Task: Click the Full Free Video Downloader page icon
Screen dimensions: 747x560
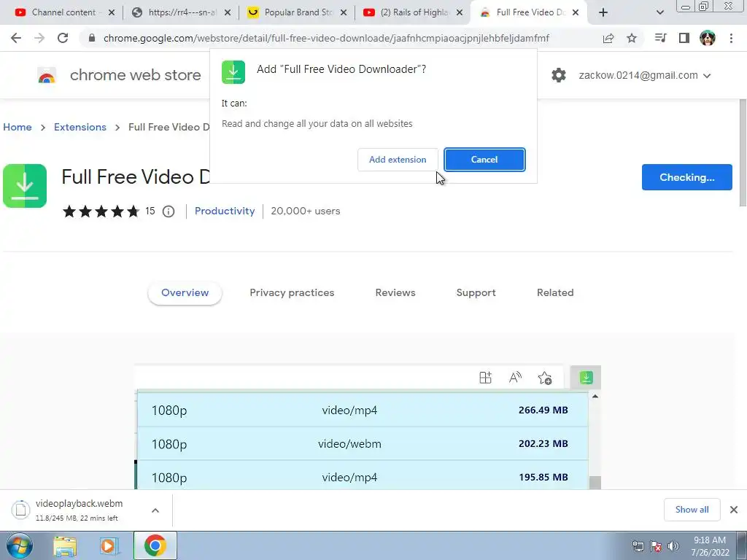Action: [x=25, y=186]
